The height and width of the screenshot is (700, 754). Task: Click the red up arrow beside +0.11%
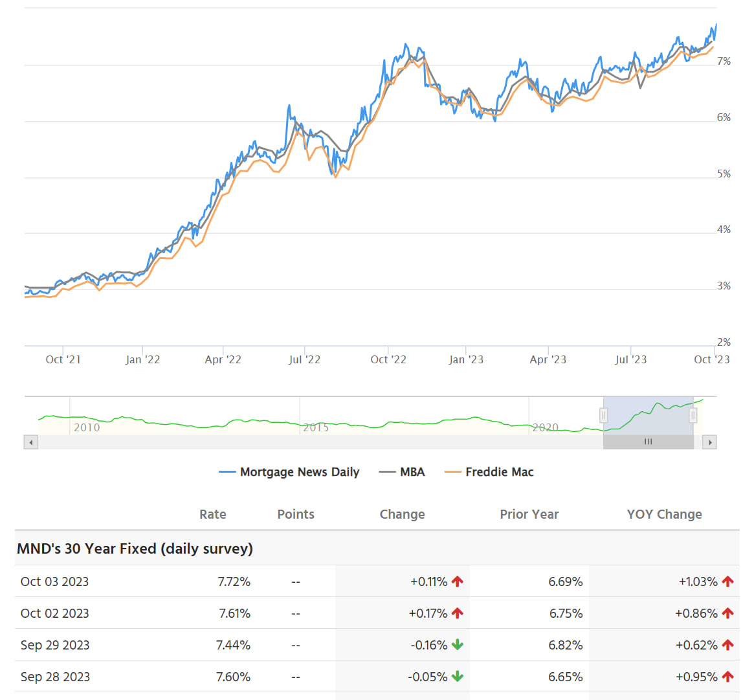[x=458, y=581]
